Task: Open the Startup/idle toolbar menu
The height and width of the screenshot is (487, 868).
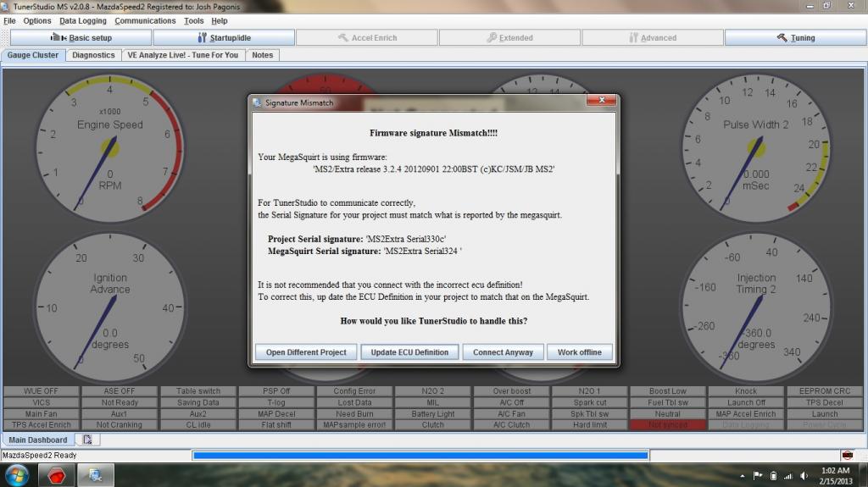Action: [224, 37]
